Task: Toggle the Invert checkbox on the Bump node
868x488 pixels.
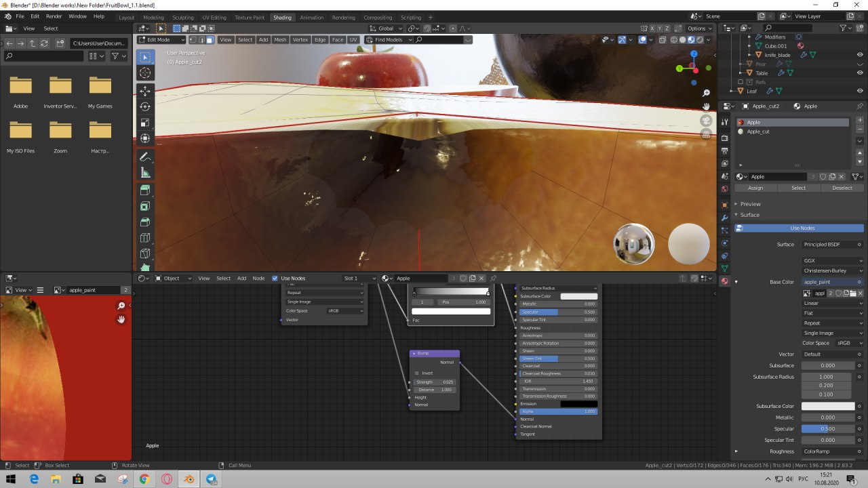Action: coord(416,373)
